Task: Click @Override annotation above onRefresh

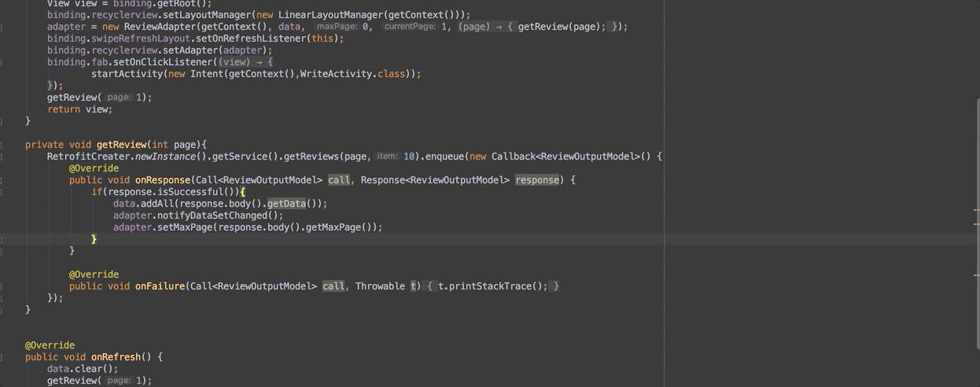Action: click(x=50, y=345)
